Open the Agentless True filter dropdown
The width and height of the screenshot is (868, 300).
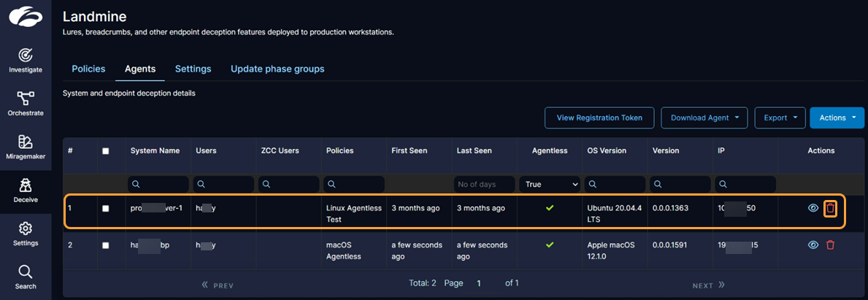pyautogui.click(x=550, y=185)
